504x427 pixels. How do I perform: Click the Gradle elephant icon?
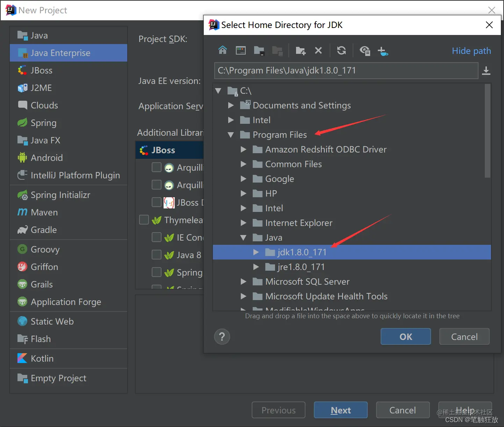(x=22, y=230)
